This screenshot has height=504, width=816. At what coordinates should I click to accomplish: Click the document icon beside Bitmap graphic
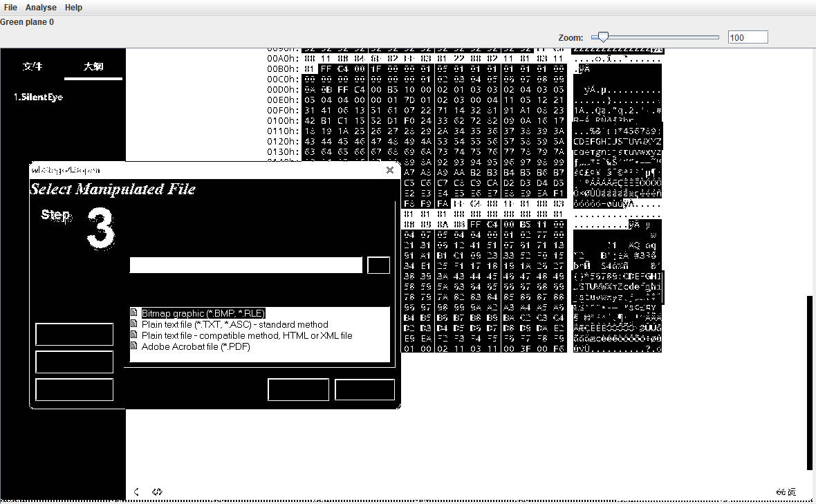(x=135, y=313)
